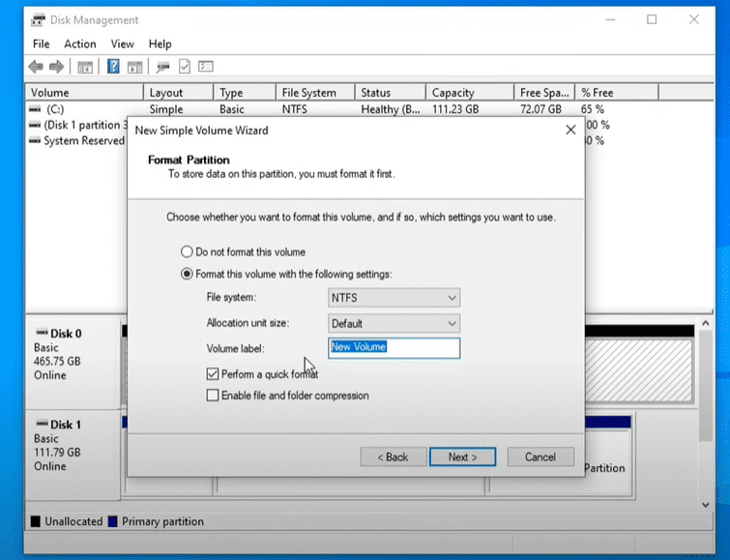Viewport: 730px width, 560px height.
Task: Open the Action menu
Action: [80, 44]
